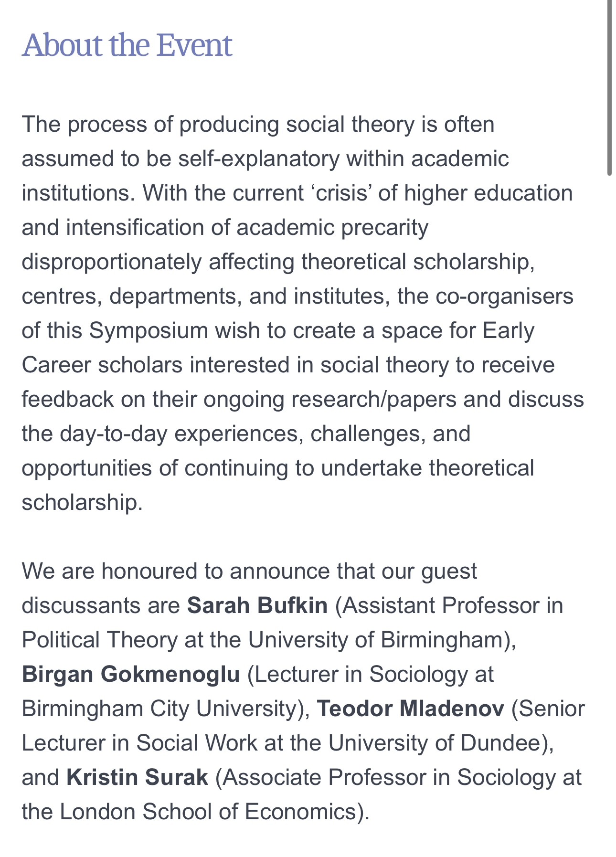Click the "About the Event" heading
616x857 pixels.
coord(127,45)
